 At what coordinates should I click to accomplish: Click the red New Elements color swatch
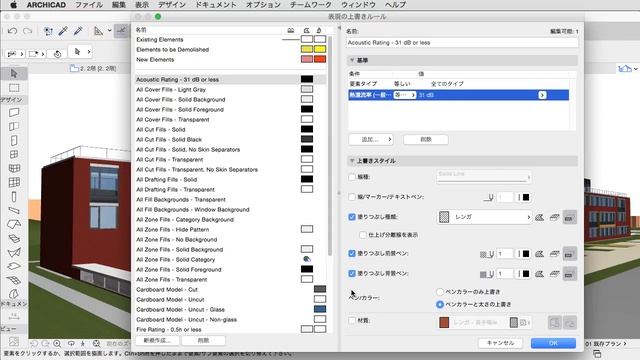tap(320, 59)
